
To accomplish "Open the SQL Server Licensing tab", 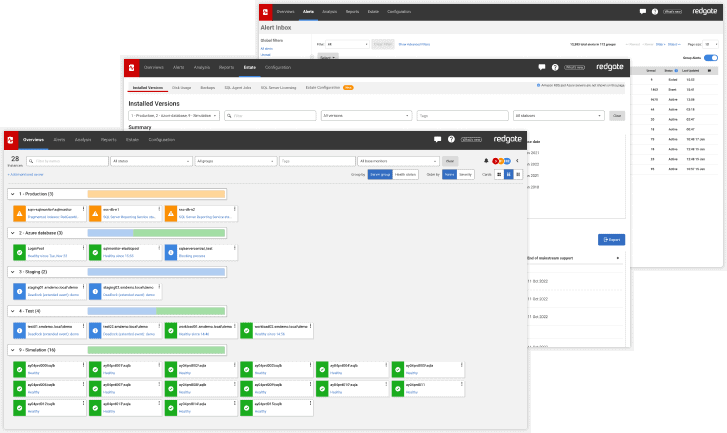I will point(278,88).
